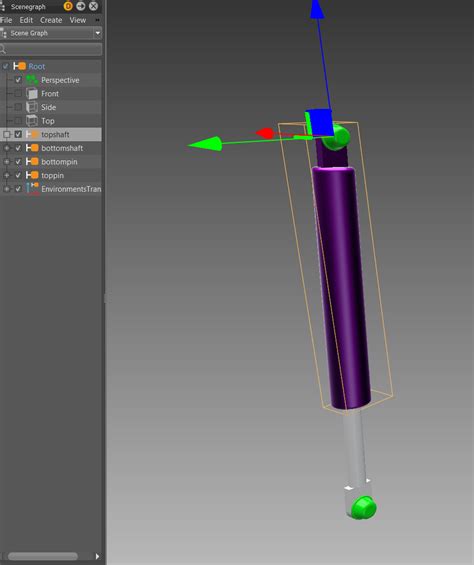Click the grey bottom shaft in the viewport
The width and height of the screenshot is (474, 565).
[355, 447]
